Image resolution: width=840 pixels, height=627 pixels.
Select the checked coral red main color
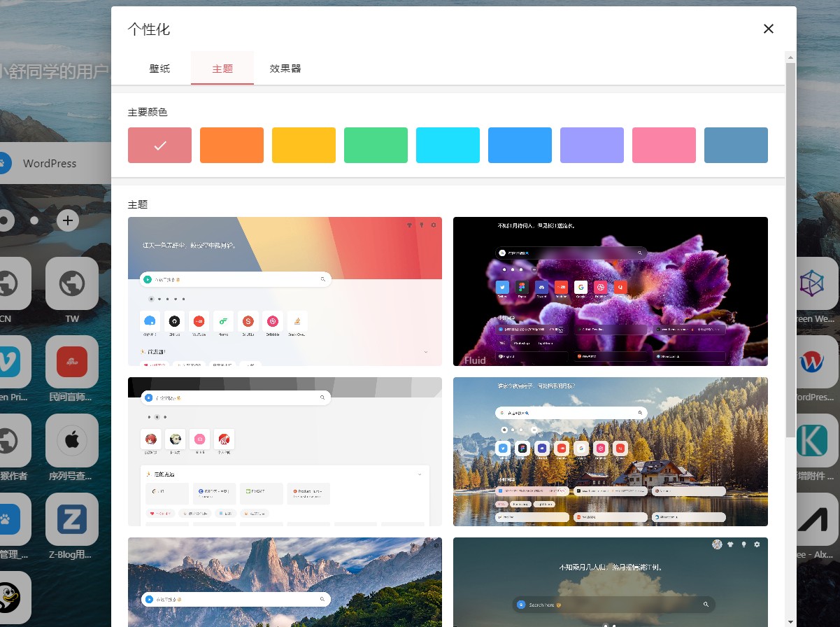click(159, 145)
